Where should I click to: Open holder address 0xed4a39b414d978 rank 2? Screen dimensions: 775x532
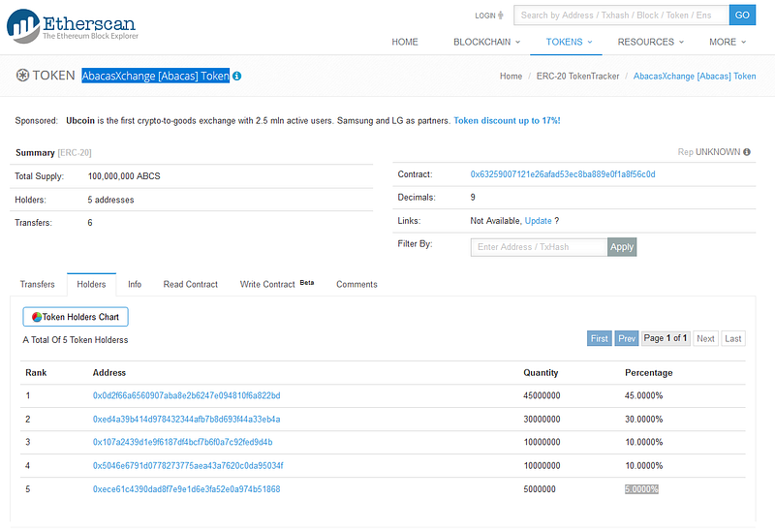pyautogui.click(x=186, y=420)
